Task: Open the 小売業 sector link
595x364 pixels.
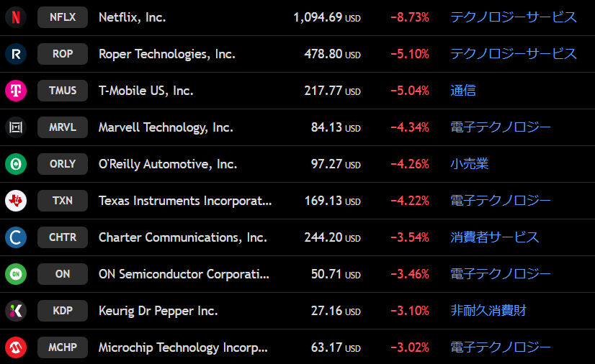Action: coord(470,164)
